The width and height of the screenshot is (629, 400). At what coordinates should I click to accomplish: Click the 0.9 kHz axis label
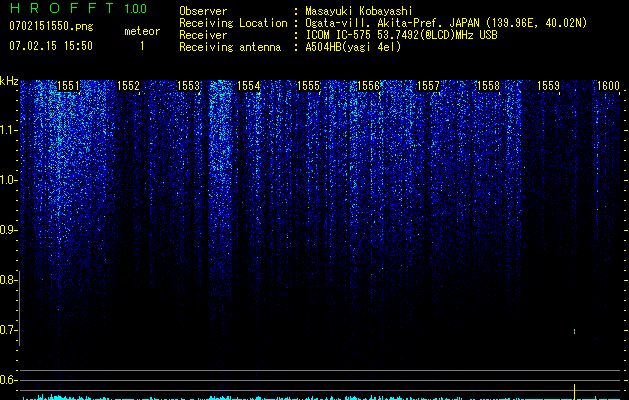8,230
